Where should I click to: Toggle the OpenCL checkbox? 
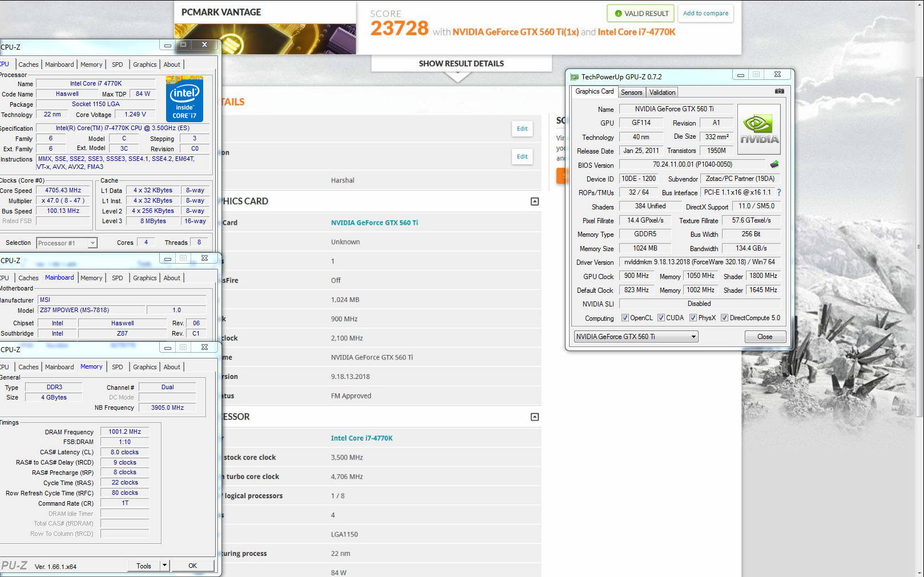coord(625,318)
